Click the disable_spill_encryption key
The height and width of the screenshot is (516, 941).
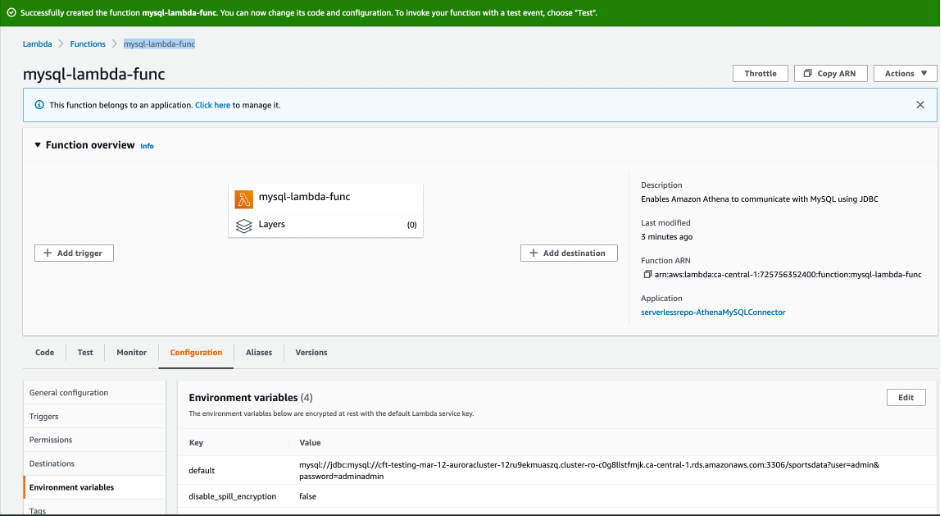(x=232, y=496)
